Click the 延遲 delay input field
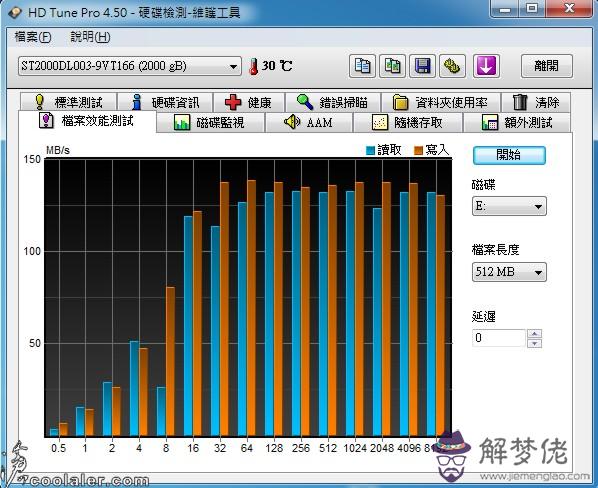Viewport: 598px width, 488px height. coord(499,338)
